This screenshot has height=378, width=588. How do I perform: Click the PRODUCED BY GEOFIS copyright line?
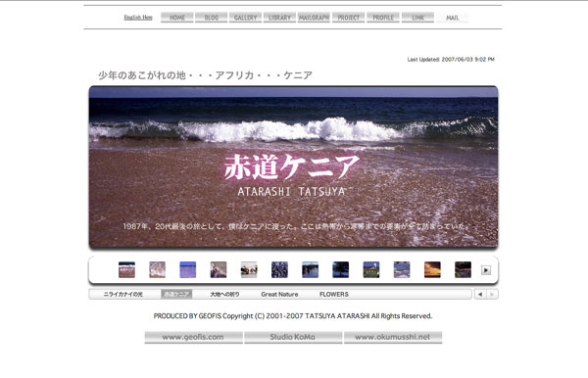(x=293, y=316)
